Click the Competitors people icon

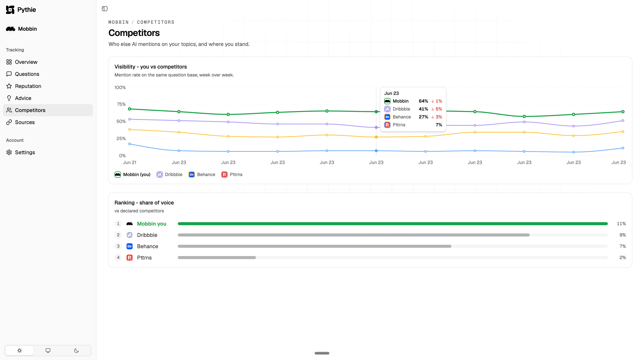tap(9, 110)
